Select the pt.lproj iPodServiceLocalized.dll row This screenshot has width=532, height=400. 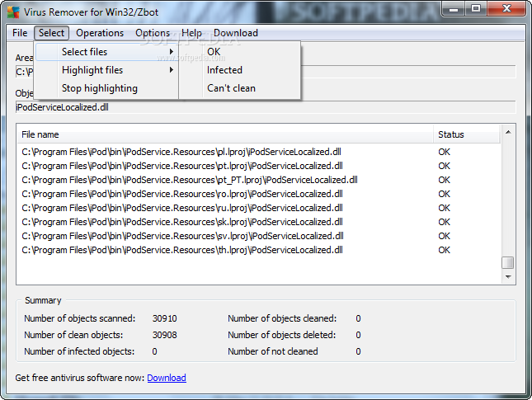[260, 166]
